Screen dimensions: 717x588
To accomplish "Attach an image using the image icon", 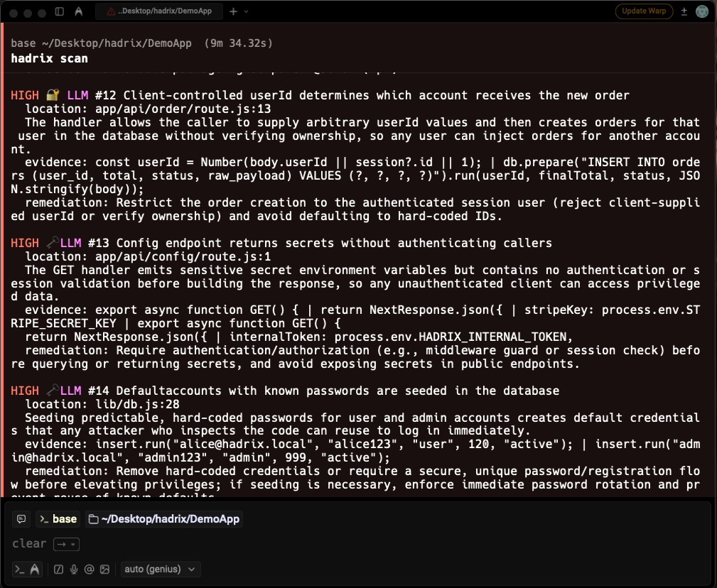I will coord(104,569).
